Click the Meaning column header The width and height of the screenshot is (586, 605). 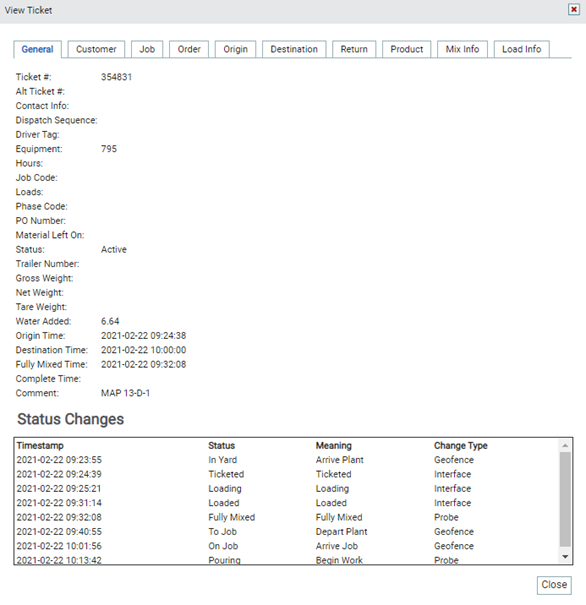tap(334, 446)
